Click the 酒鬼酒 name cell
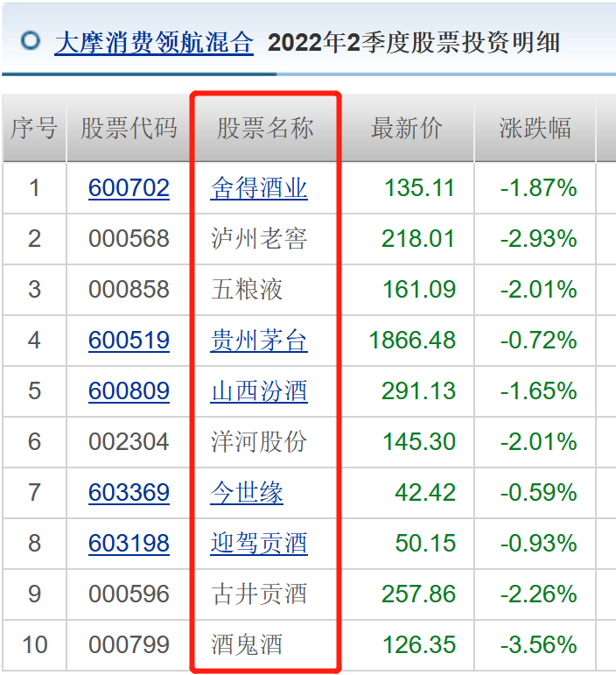This screenshot has height=675, width=616. tap(265, 645)
